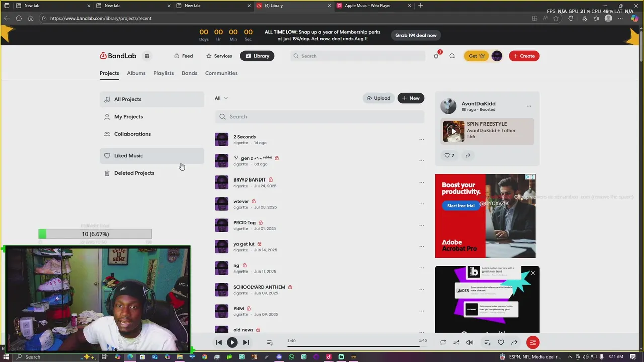Viewport: 644px width, 362px height.
Task: Share the SPIN FREESTYLE post
Action: [468, 155]
